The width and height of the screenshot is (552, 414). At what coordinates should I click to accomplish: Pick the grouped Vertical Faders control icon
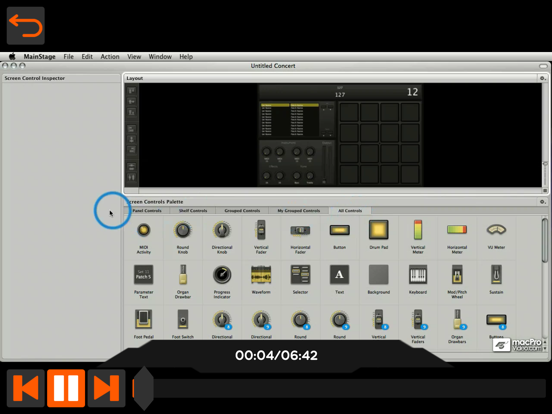click(419, 320)
